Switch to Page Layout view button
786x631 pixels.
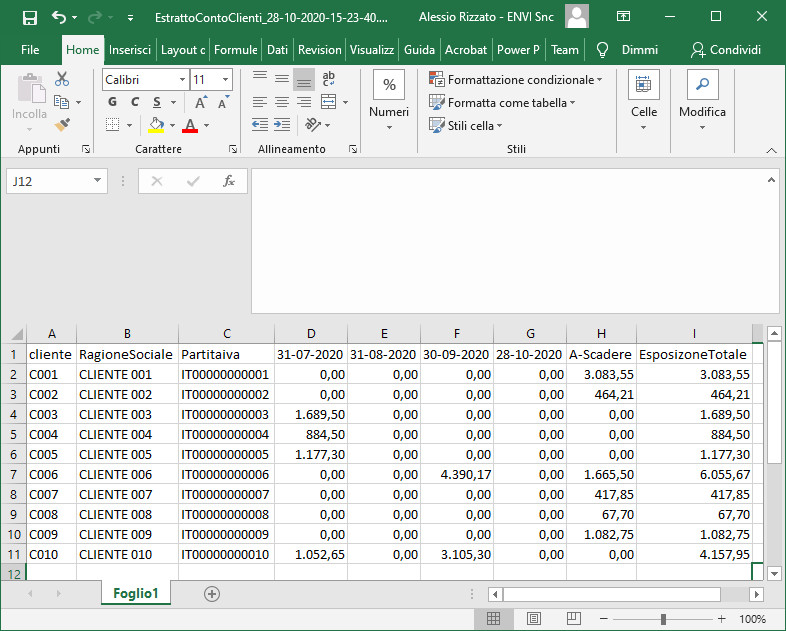click(534, 618)
